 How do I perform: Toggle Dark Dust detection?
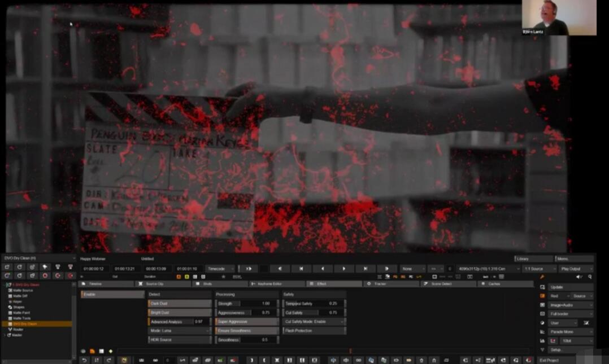point(180,304)
